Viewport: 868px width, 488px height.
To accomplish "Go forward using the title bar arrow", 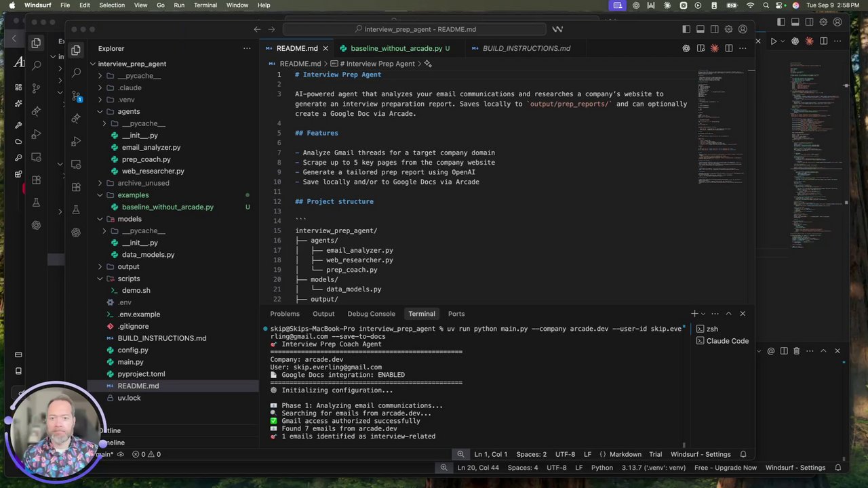I will tap(272, 29).
